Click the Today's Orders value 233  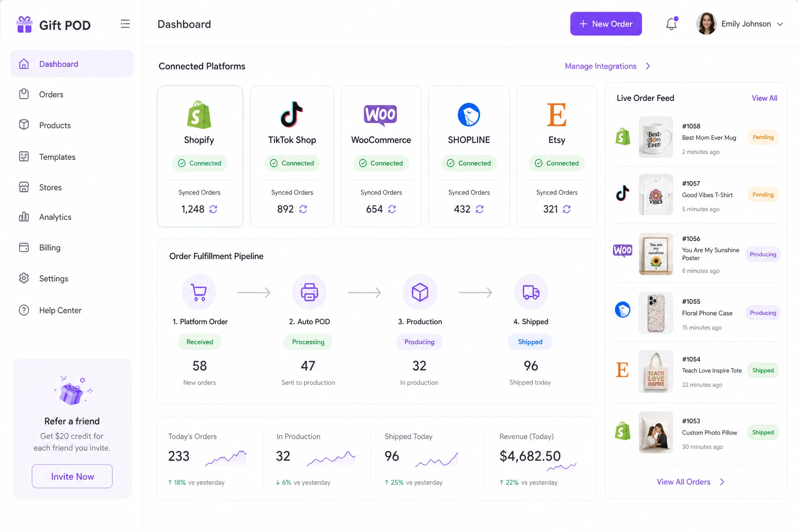point(179,456)
